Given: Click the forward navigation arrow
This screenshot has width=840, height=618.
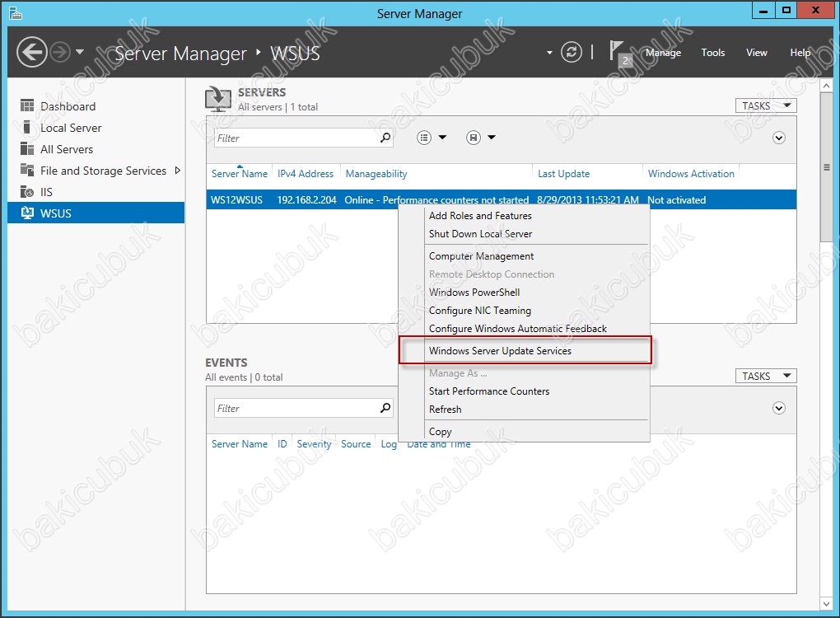Looking at the screenshot, I should point(60,52).
